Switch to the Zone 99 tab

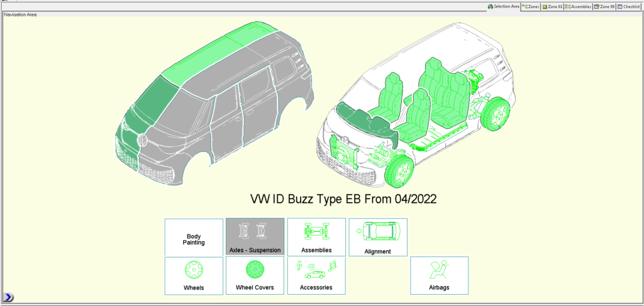pyautogui.click(x=604, y=6)
